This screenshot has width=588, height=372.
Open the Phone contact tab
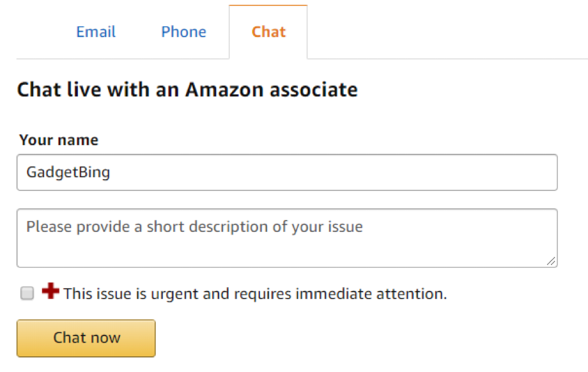click(183, 32)
